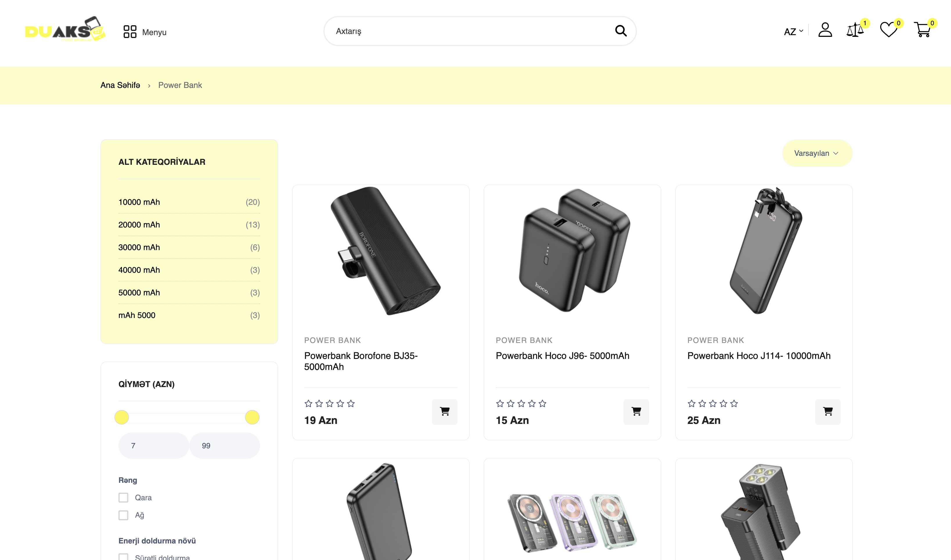The image size is (951, 560).
Task: Open the Menyu grid menu
Action: point(145,32)
